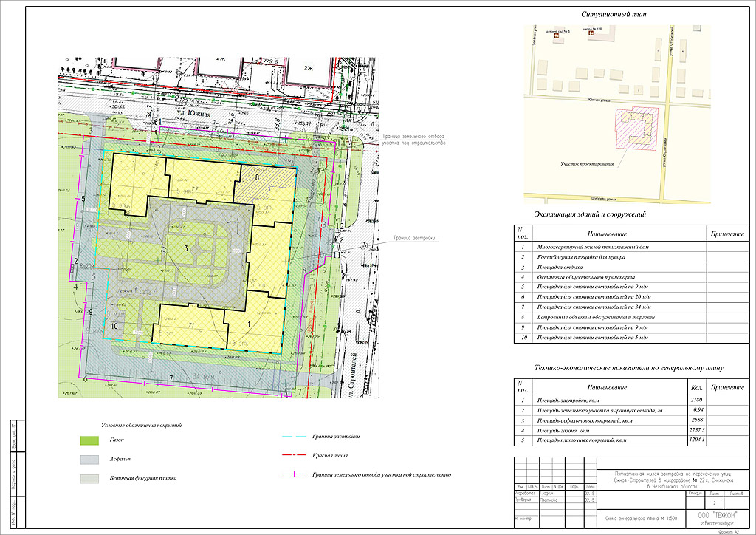Click the magenta land allotment boundary legend line
Image resolution: width=756 pixels, height=535 pixels.
[x=294, y=474]
